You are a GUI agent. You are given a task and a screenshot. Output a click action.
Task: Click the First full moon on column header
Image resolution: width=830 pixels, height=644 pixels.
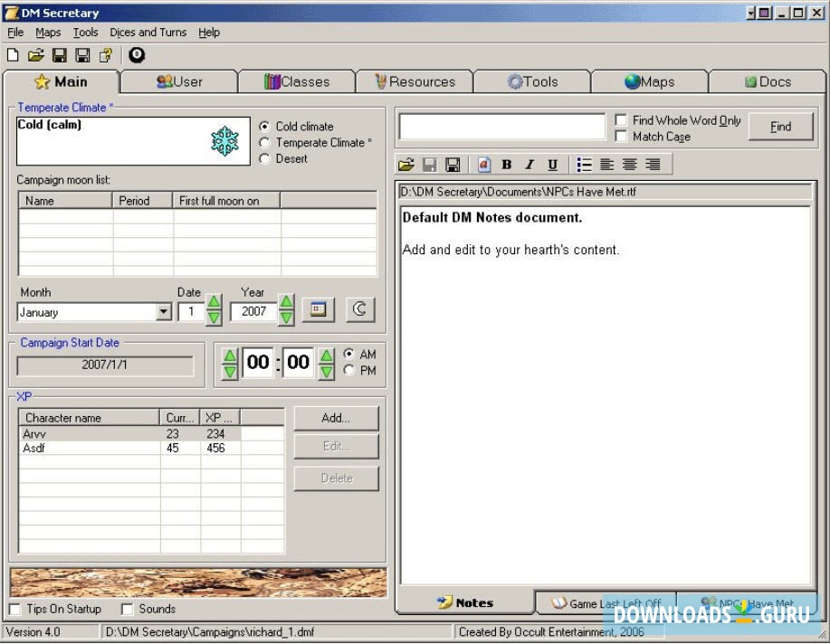pos(226,201)
